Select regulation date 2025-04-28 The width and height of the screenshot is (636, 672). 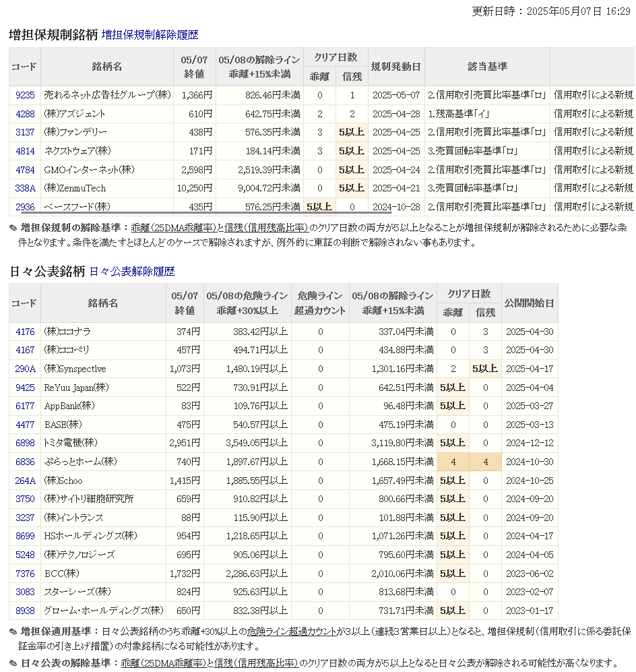pyautogui.click(x=396, y=114)
